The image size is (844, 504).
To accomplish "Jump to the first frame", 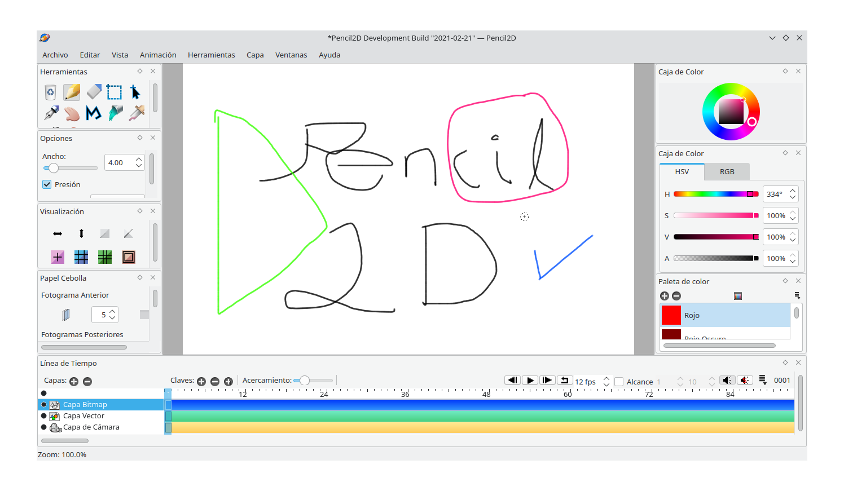I will click(512, 381).
